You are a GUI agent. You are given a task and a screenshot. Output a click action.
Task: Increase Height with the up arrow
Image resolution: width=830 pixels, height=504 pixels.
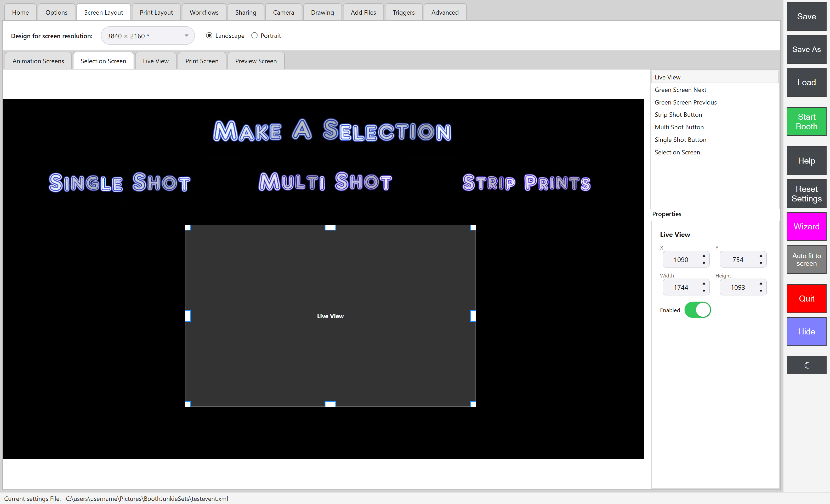[x=761, y=283]
